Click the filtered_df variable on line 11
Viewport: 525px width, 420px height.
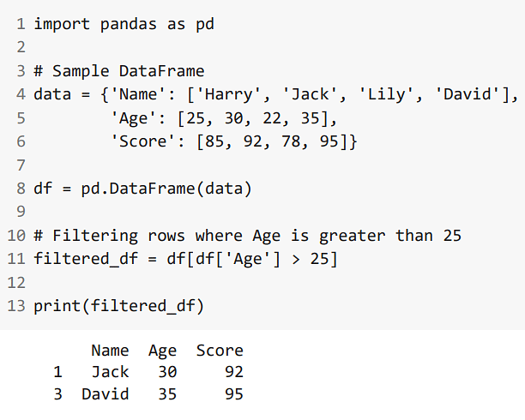click(x=86, y=259)
